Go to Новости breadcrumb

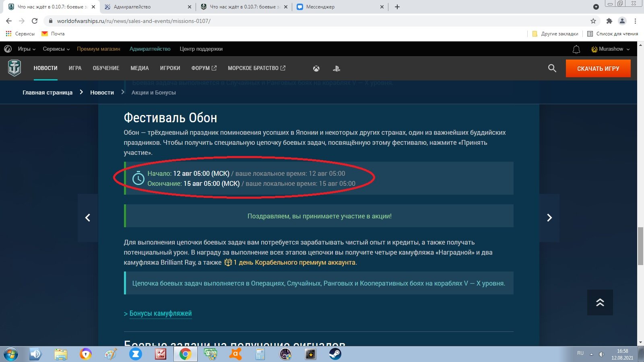pos(102,93)
